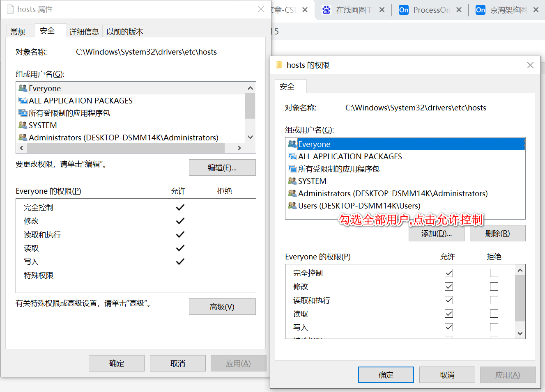Click 删除(R) to remove selected user

[x=498, y=233]
